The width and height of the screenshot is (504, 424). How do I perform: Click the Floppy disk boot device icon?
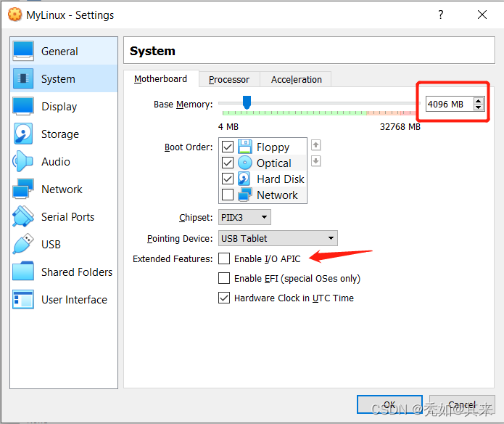tap(245, 147)
